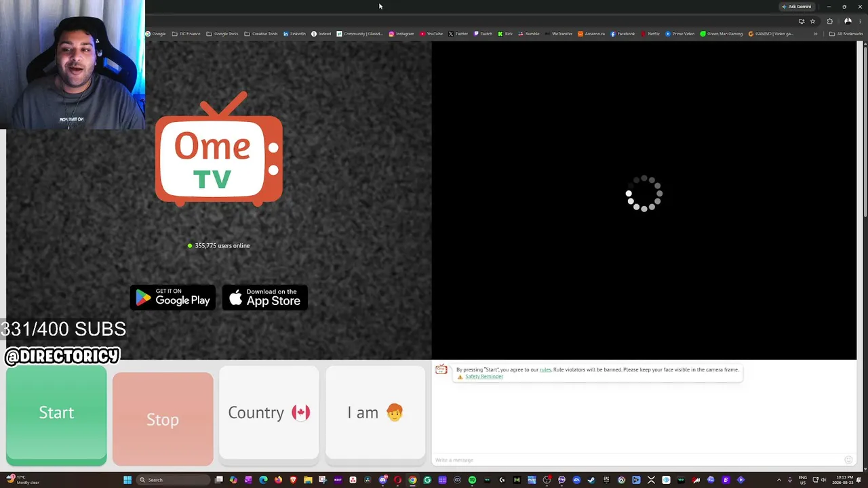Expand the bookmarks overflow chevron
This screenshot has width=868, height=488.
coord(816,34)
